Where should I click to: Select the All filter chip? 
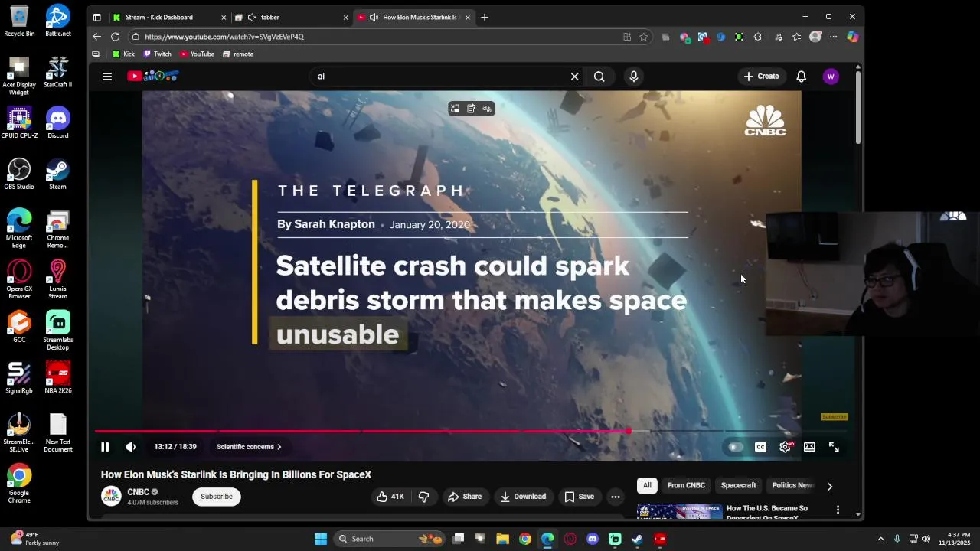[x=647, y=485]
